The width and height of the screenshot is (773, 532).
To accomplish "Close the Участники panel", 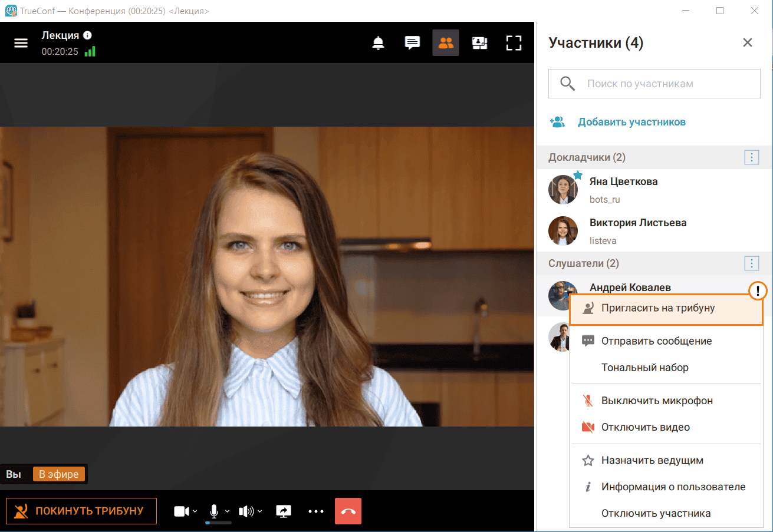I will [748, 42].
